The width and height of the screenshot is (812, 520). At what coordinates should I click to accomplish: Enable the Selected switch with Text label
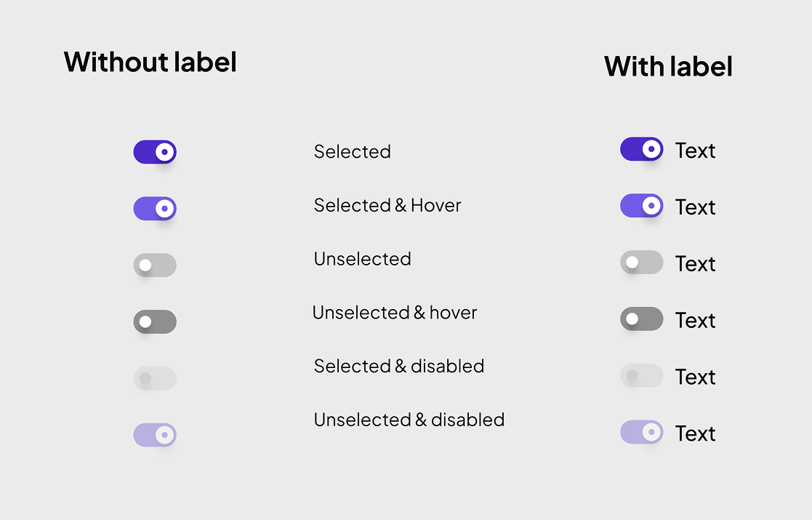click(642, 149)
